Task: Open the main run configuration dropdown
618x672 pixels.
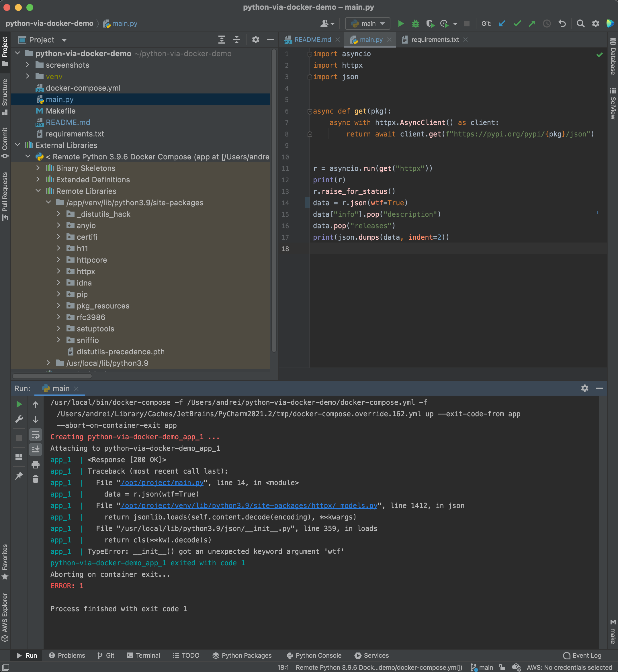Action: tap(367, 24)
